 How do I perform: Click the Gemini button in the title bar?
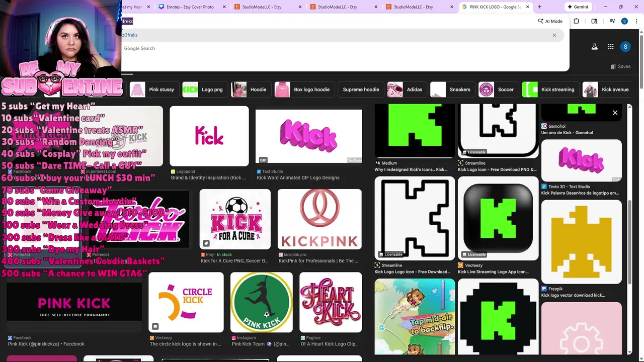click(x=578, y=7)
